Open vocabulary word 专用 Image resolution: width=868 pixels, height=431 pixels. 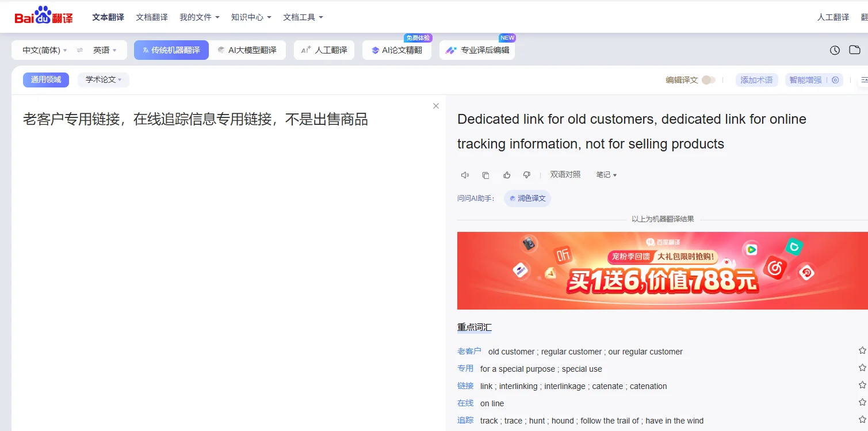coord(465,368)
